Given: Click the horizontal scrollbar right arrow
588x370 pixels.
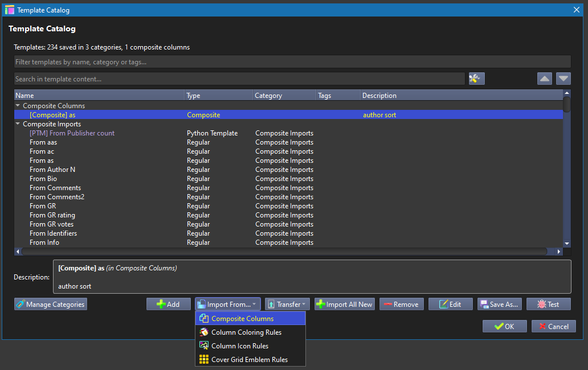Looking at the screenshot, I should [x=559, y=252].
